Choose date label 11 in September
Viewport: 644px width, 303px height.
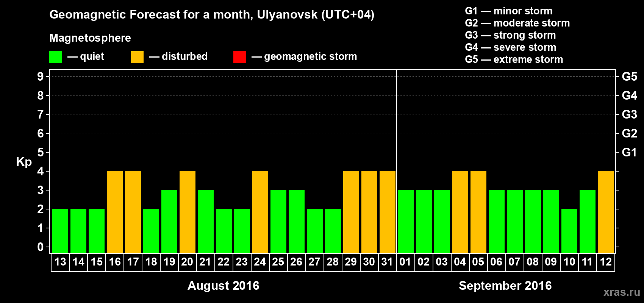[587, 262]
